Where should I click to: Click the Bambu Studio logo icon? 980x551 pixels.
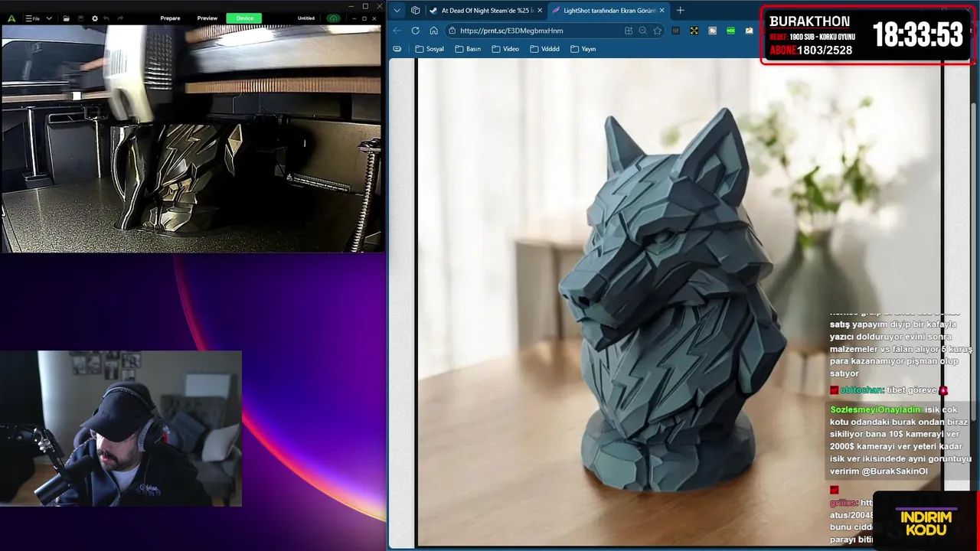pos(11,18)
